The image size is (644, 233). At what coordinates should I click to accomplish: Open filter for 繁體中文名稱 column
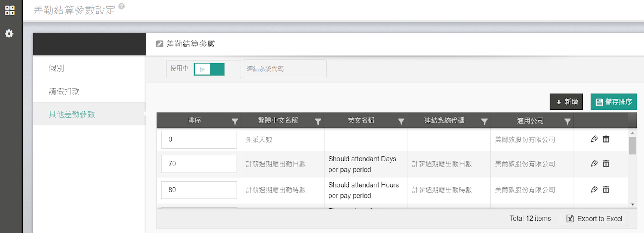[318, 121]
